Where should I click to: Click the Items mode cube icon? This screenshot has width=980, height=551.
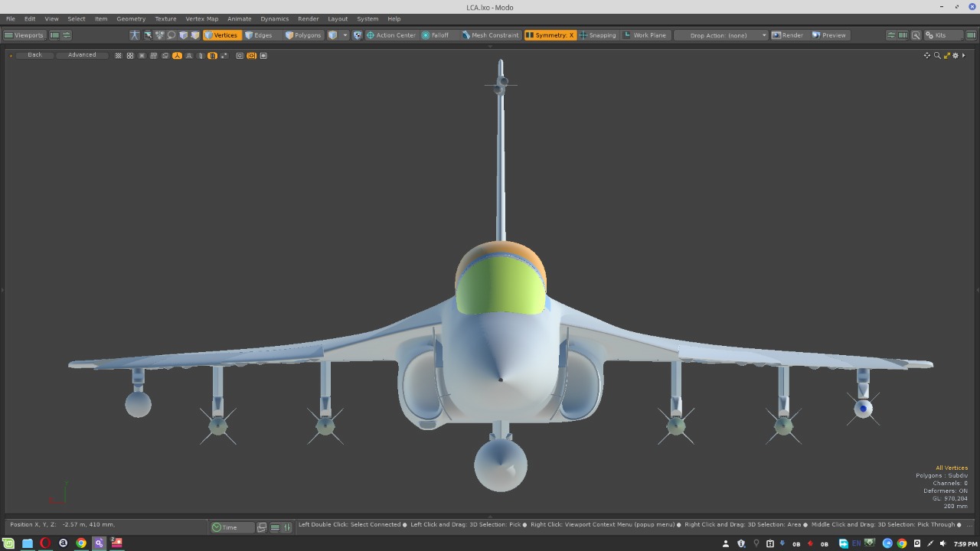[183, 35]
